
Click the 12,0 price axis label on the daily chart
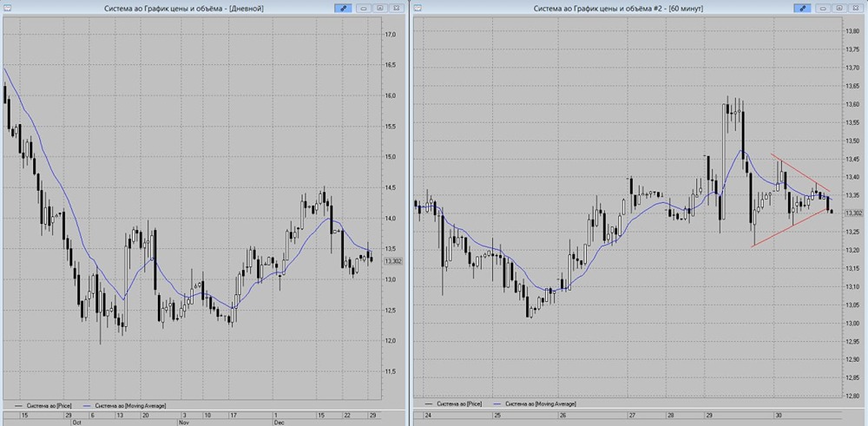(x=391, y=341)
